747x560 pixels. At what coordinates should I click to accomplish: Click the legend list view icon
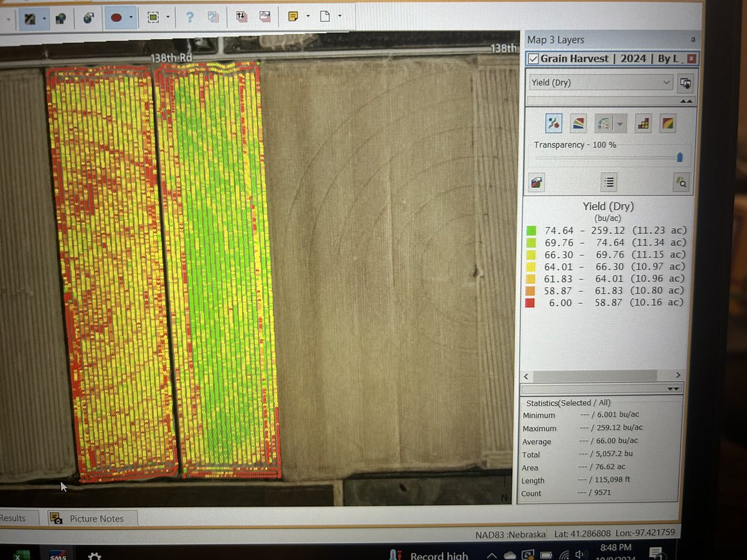click(608, 182)
